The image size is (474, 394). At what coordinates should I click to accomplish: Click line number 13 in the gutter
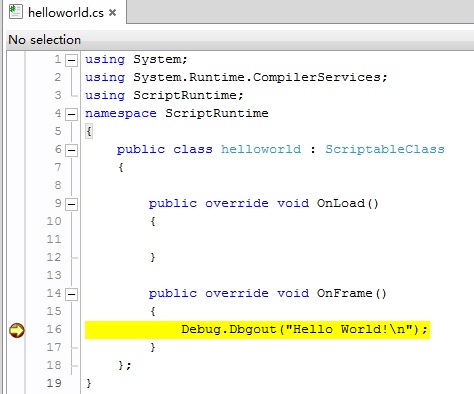[x=54, y=275]
